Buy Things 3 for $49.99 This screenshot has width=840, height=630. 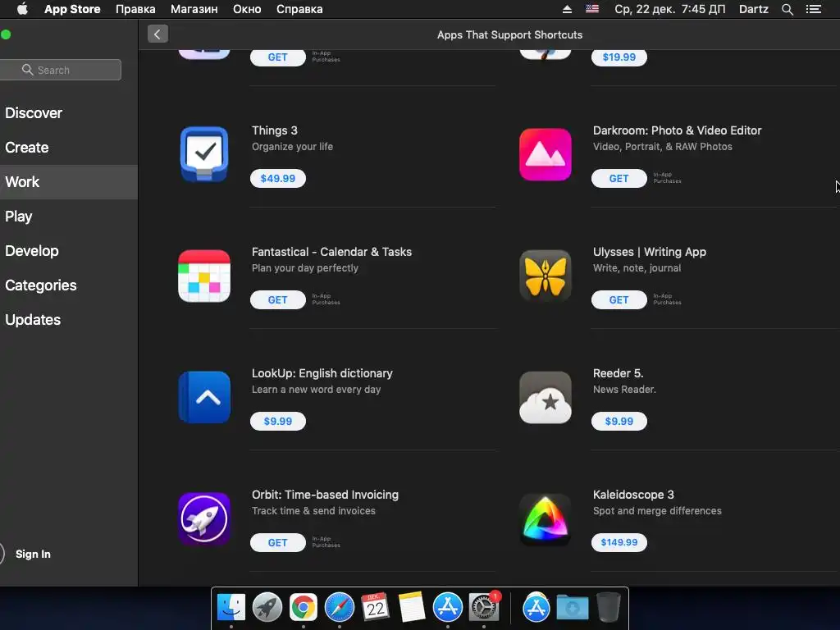click(x=277, y=178)
